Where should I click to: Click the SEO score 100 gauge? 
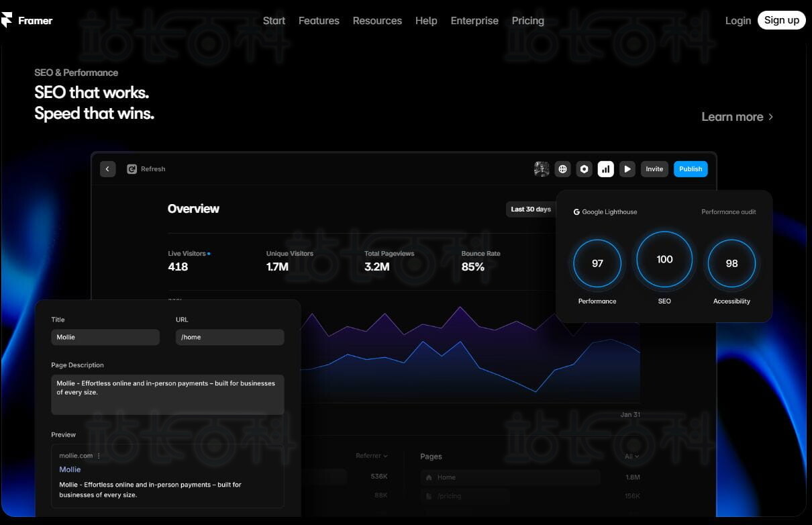pos(664,259)
